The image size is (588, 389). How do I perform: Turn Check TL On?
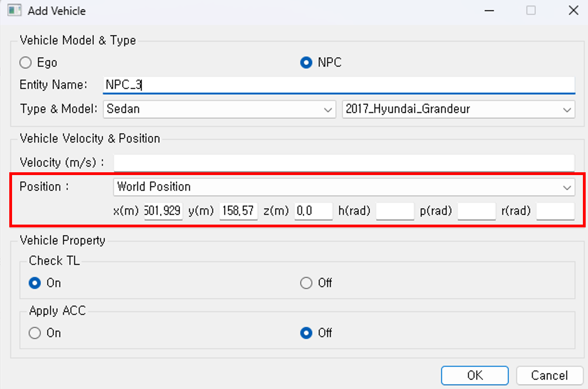point(35,283)
